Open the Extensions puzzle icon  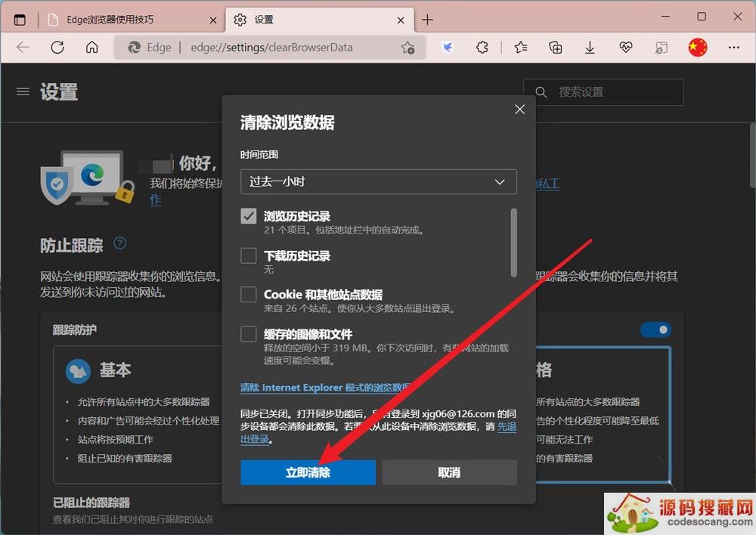482,47
